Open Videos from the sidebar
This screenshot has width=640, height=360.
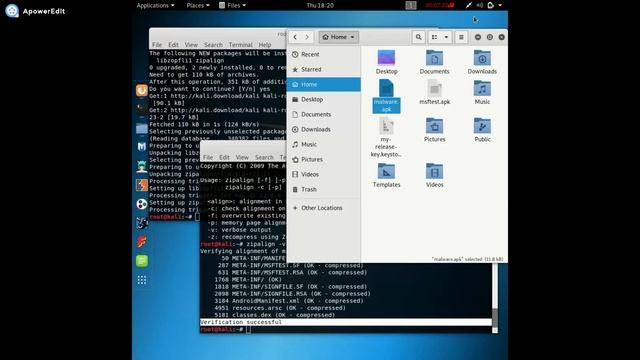click(x=324, y=174)
